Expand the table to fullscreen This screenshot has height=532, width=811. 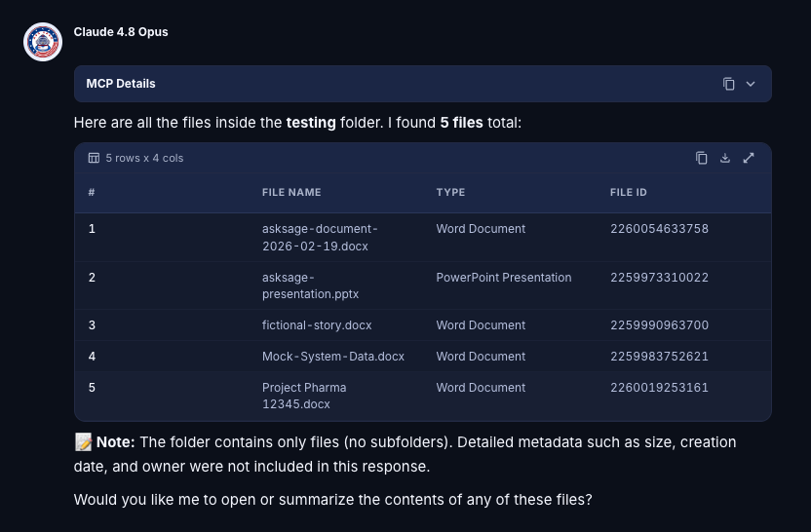coord(749,158)
